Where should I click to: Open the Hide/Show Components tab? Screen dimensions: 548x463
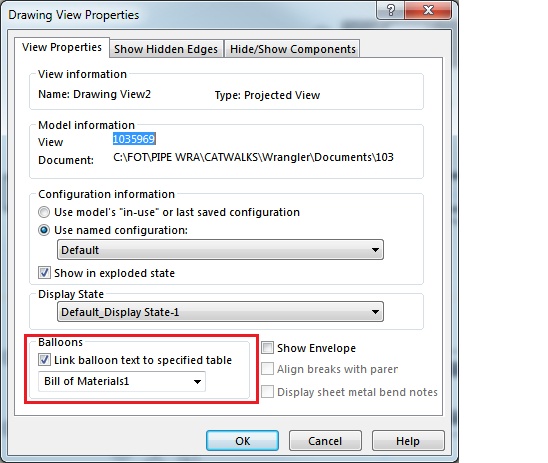[x=293, y=49]
